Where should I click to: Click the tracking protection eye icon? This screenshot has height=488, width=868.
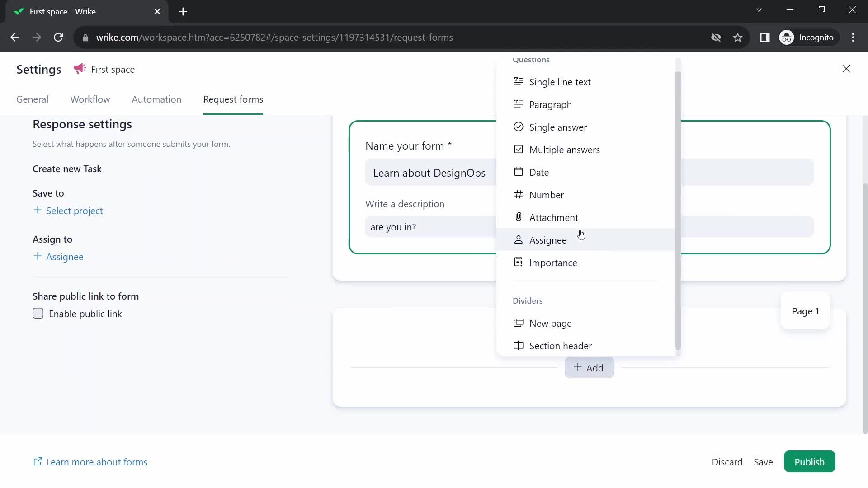(716, 38)
